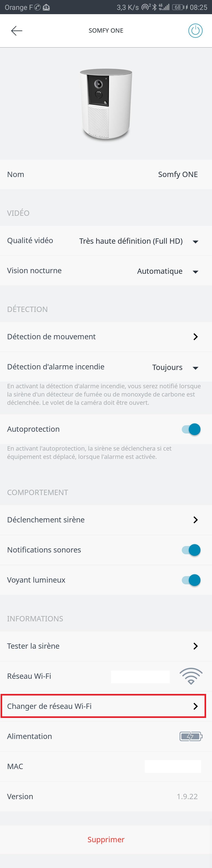The height and width of the screenshot is (868, 212).
Task: Open Changer de réseau Wi-Fi
Action: click(103, 706)
